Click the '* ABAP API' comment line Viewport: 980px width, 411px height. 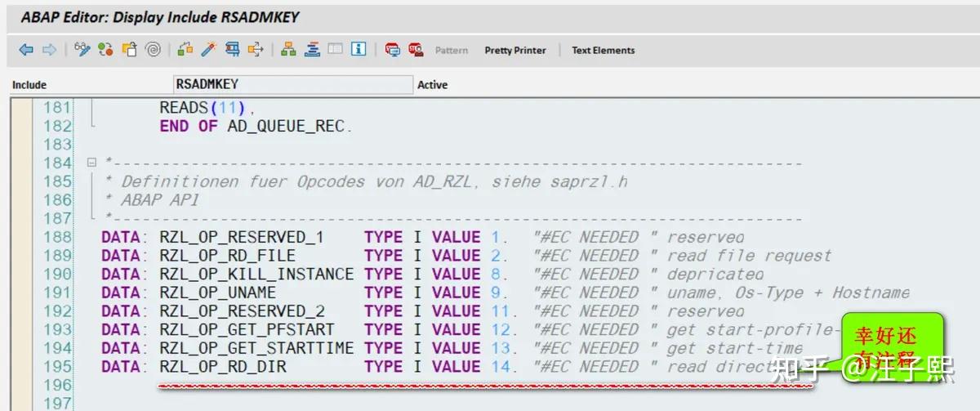tap(153, 200)
